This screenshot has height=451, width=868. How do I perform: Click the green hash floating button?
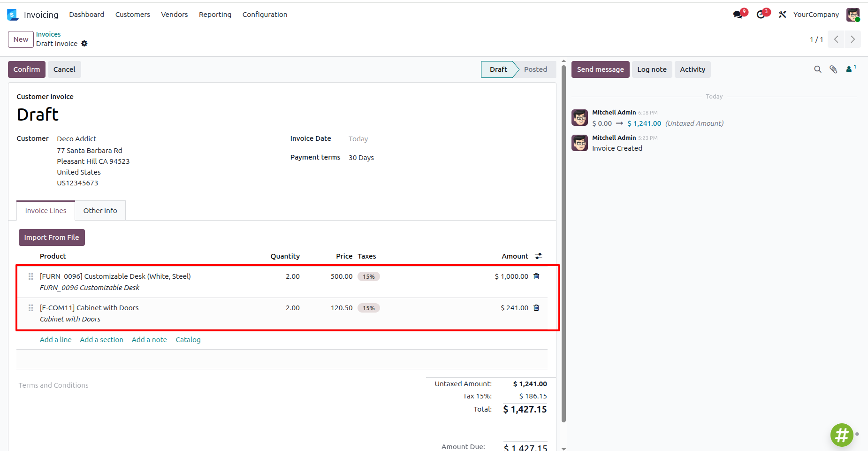tap(842, 435)
